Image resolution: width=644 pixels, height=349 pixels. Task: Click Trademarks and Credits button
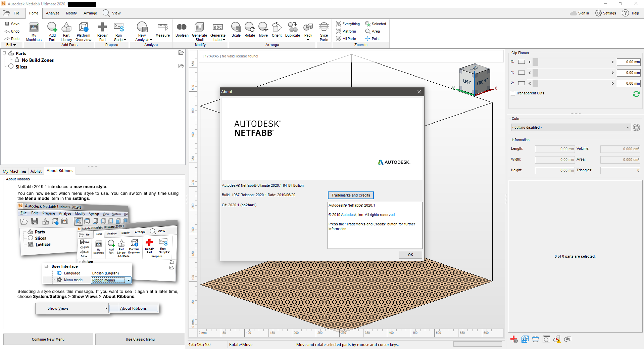coord(351,195)
